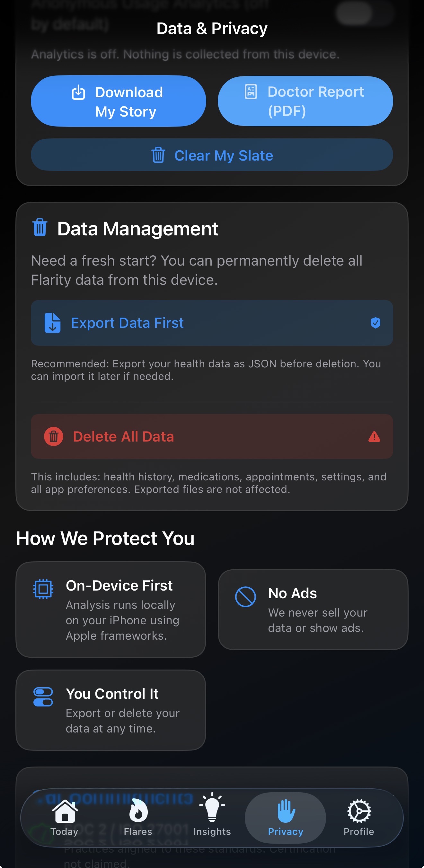The width and height of the screenshot is (424, 868).
Task: Click the warning triangle on Delete All Data
Action: coord(374,437)
